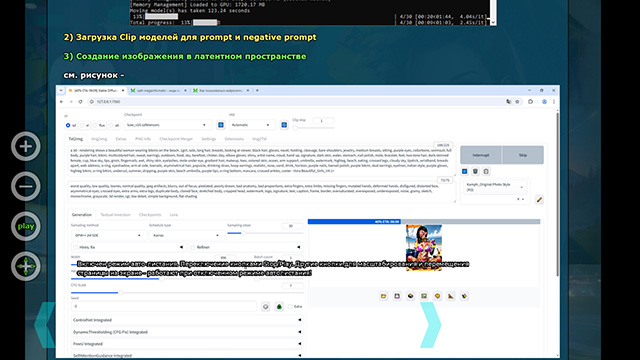
Task: Open the browser extensions puzzle icon
Action: (530, 102)
